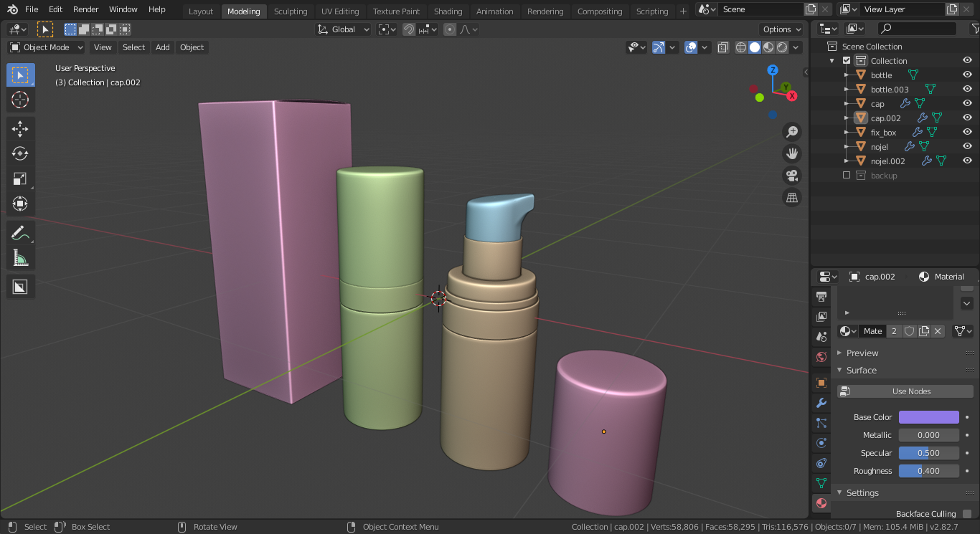This screenshot has height=534, width=980.
Task: Activate the Rotate tool
Action: click(x=20, y=153)
